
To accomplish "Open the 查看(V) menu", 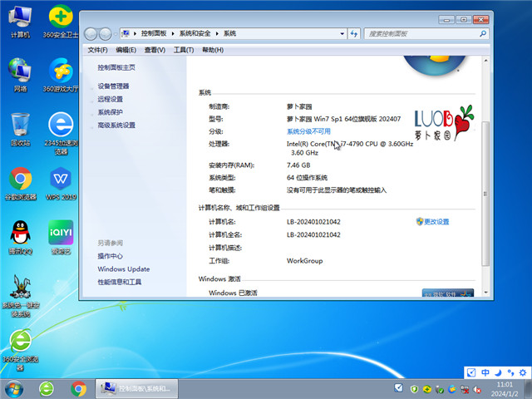I will (155, 50).
